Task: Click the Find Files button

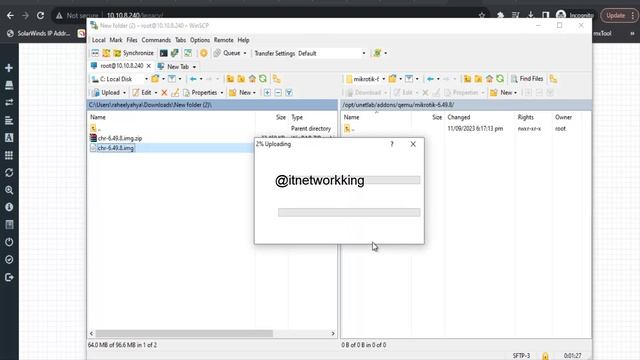Action: click(x=527, y=79)
